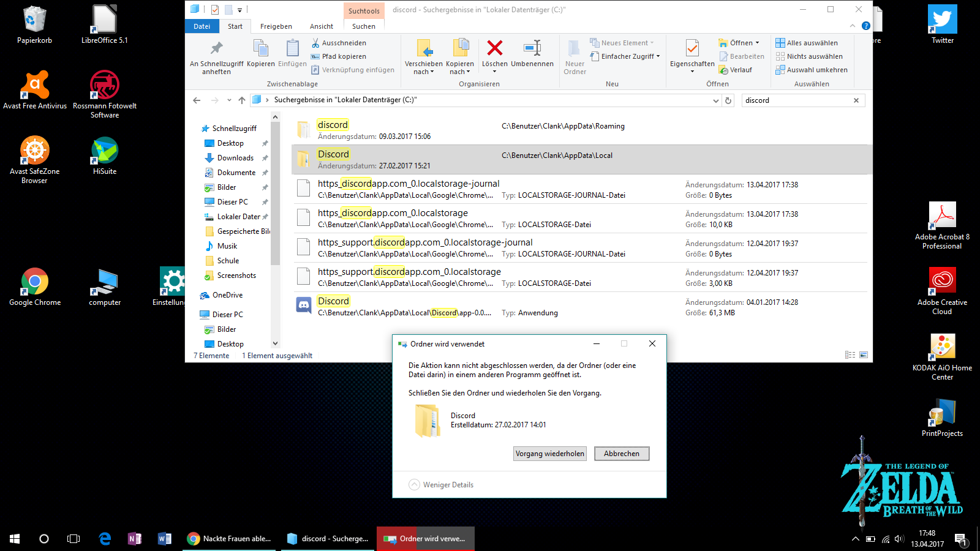Image resolution: width=980 pixels, height=551 pixels.
Task: Open Eigenschaften properties in the ribbon
Action: [x=692, y=49]
